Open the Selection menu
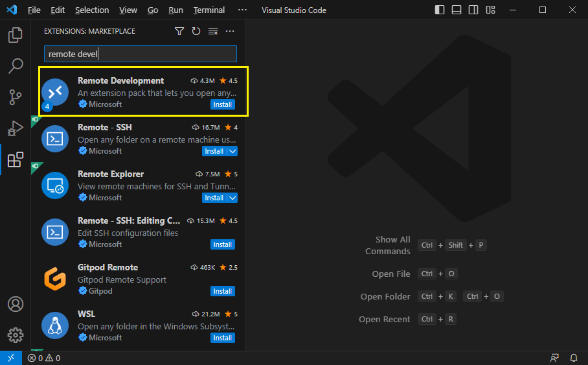This screenshot has height=365, width=588. coord(92,10)
